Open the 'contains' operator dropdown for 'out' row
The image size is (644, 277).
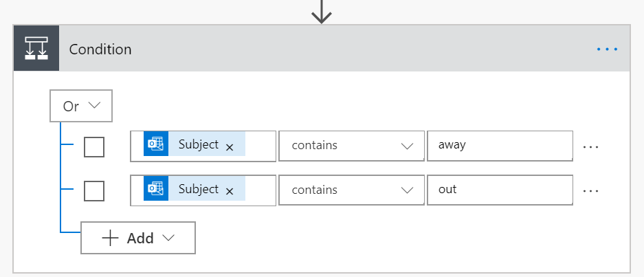pos(352,190)
